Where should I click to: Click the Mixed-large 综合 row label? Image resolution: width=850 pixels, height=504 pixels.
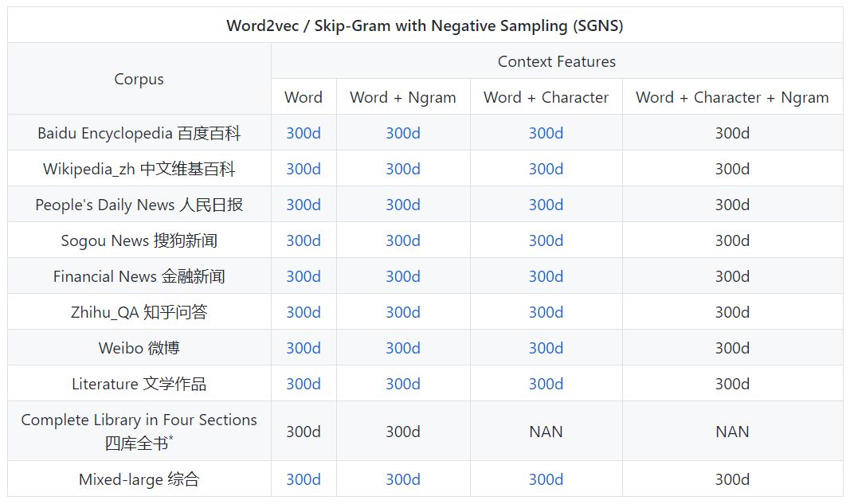coord(139,479)
